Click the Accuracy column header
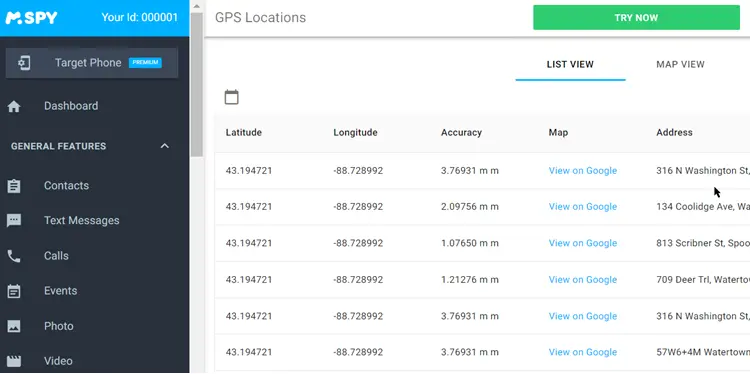 pos(461,132)
